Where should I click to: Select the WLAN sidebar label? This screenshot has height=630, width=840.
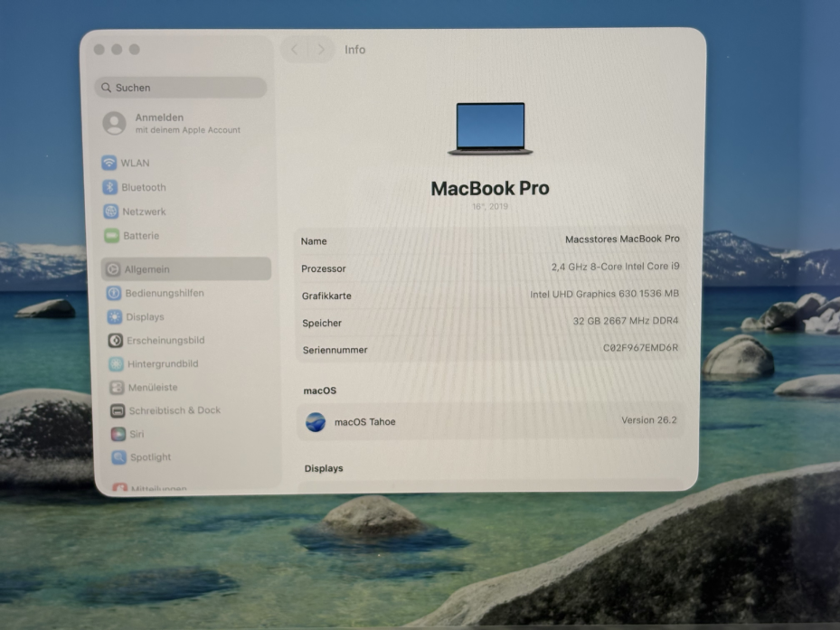point(135,163)
